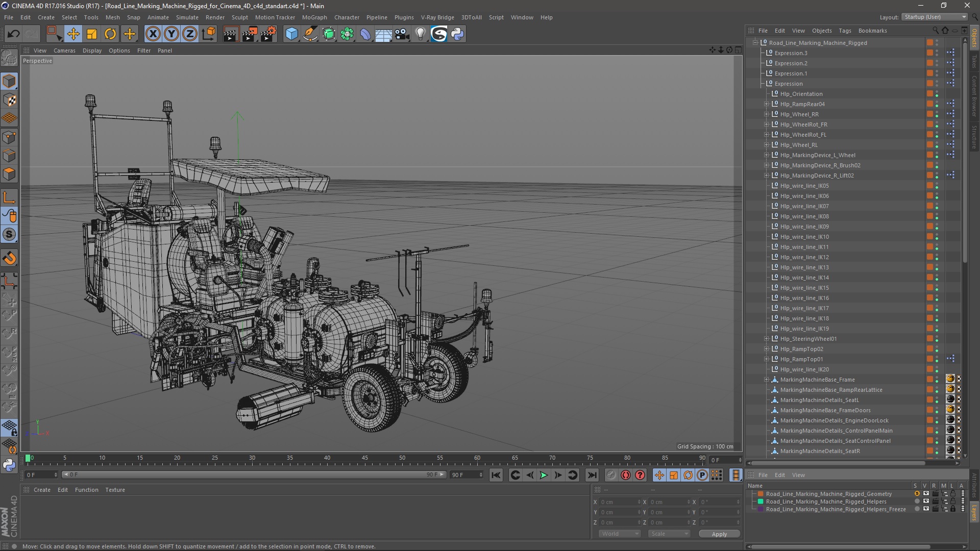This screenshot has width=980, height=551.
Task: Open material manager Create menu
Action: [x=42, y=490]
